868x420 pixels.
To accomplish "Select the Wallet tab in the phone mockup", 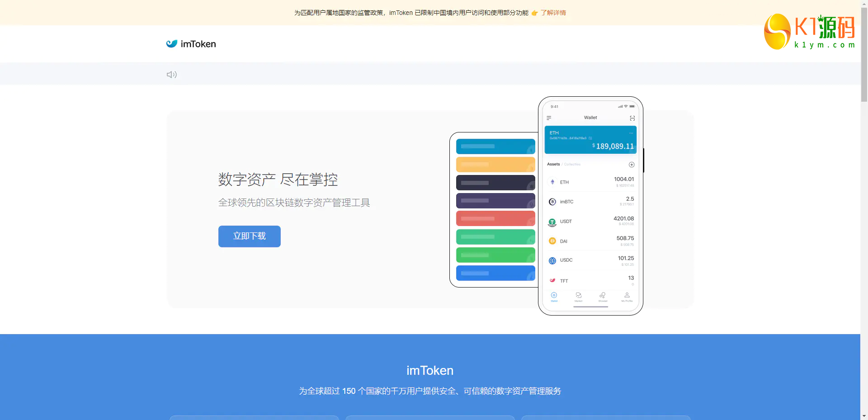I will [x=554, y=297].
